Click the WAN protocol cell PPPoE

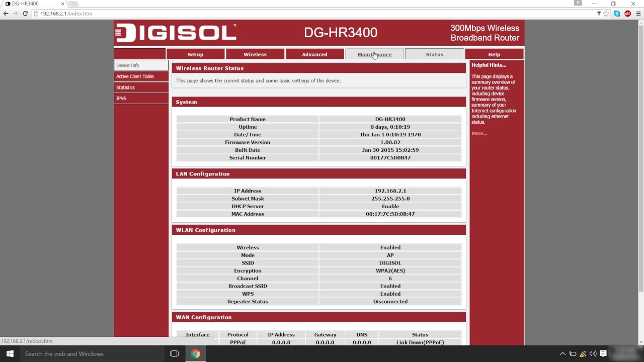(x=237, y=342)
